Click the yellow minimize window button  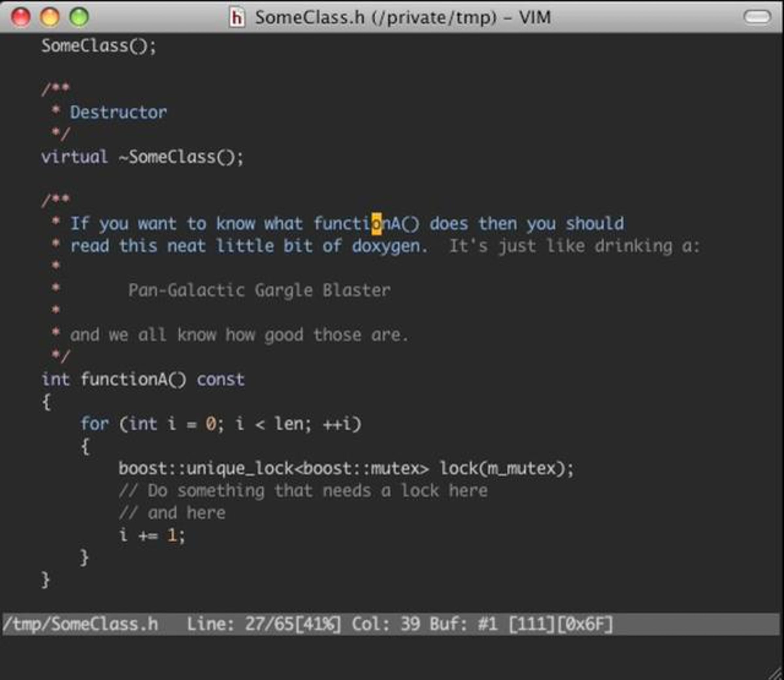pyautogui.click(x=50, y=17)
